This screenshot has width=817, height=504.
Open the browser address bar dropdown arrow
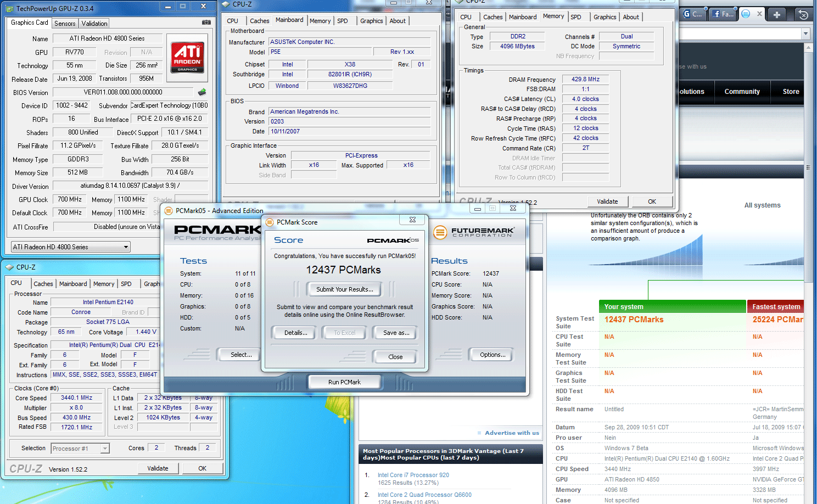pos(805,34)
